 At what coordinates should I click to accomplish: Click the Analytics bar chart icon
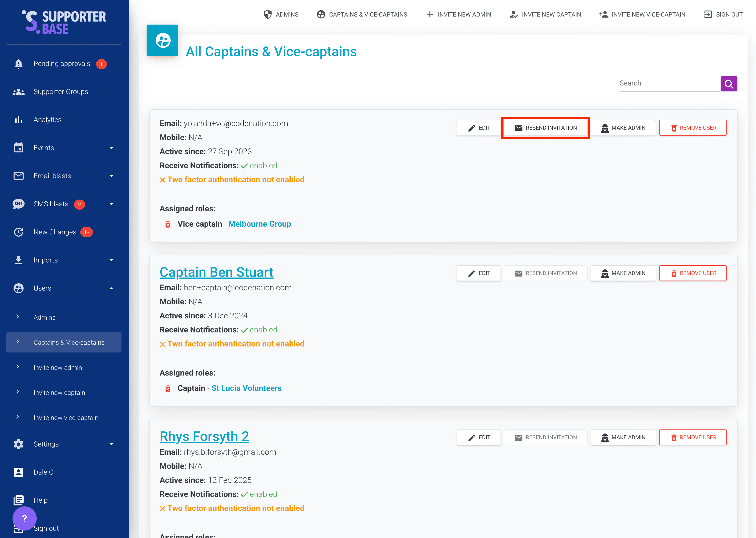tap(19, 120)
